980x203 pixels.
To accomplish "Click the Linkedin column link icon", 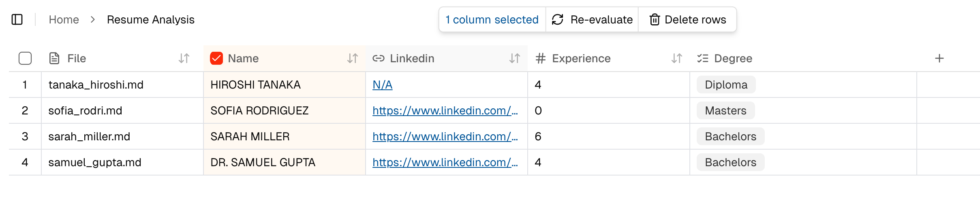I will 379,59.
